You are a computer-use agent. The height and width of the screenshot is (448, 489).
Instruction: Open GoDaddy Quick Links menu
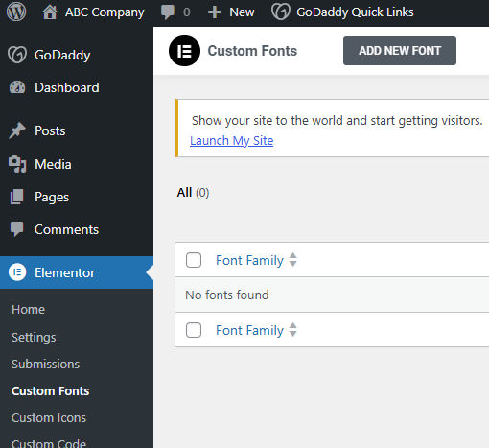tap(355, 12)
